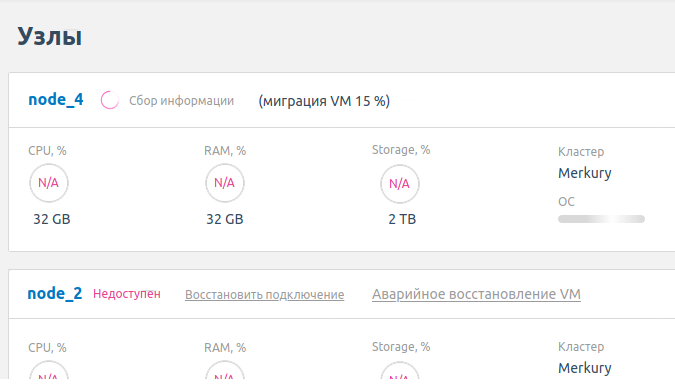Click node_4 Storage N/A gauge
Screen dimensions: 675x386
click(x=399, y=184)
